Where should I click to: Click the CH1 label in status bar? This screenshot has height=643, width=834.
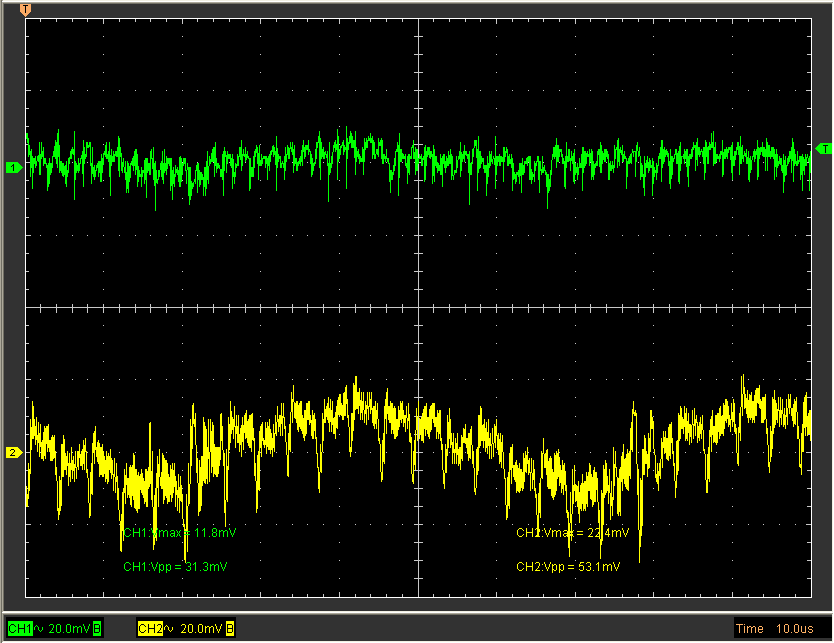[20, 629]
